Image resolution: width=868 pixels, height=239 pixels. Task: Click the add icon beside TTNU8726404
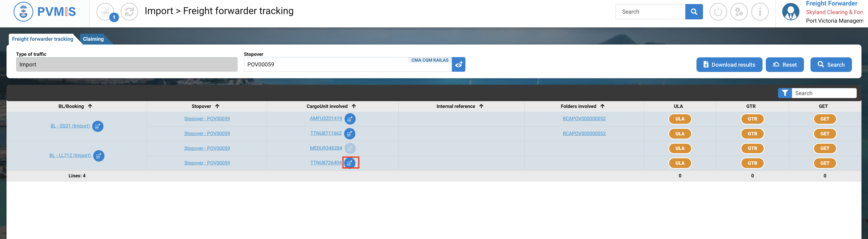click(350, 163)
